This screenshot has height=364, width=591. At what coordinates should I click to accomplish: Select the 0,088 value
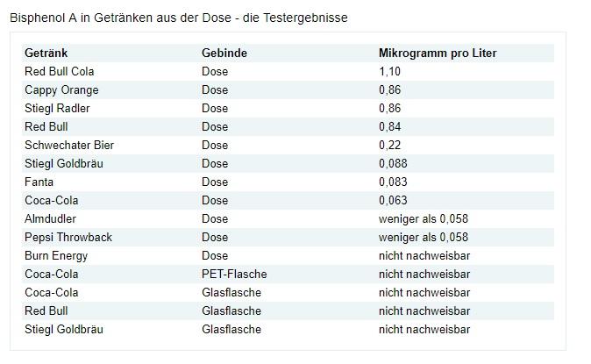393,164
